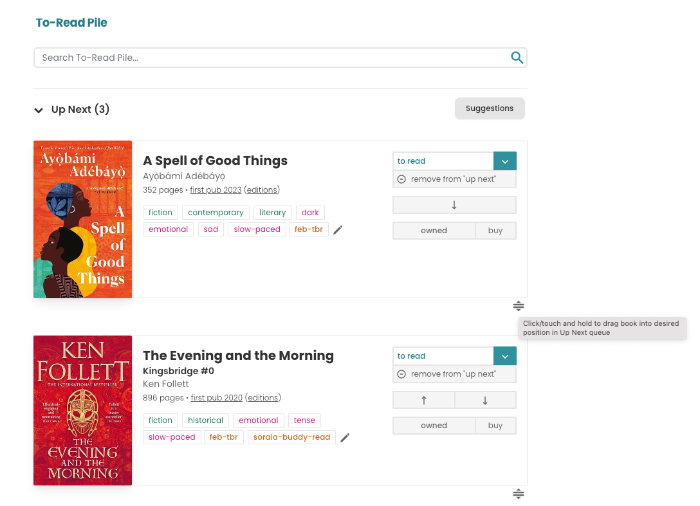
Task: Move The Evening and the Morning up
Action: [424, 400]
